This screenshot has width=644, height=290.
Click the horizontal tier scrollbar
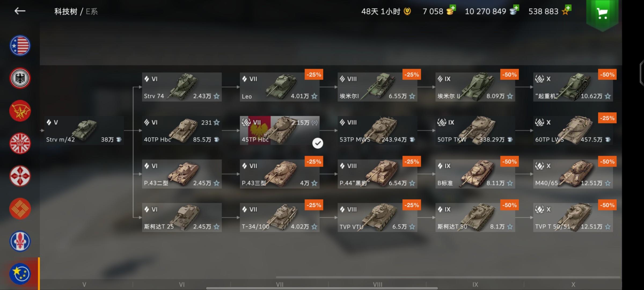(x=322, y=288)
